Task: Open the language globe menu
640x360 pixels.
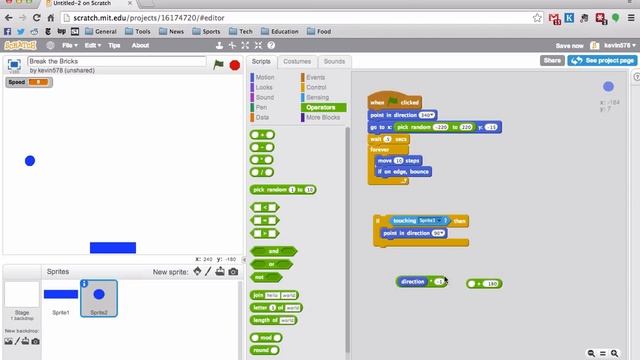Action: 50,45
